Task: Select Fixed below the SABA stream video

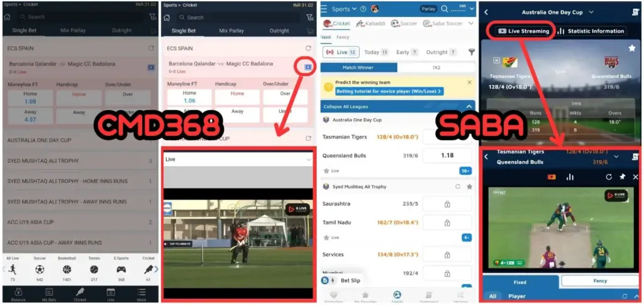Action: click(520, 282)
